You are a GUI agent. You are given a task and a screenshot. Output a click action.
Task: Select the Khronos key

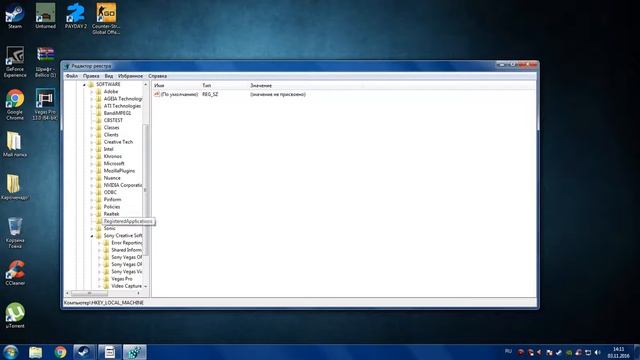[113, 156]
